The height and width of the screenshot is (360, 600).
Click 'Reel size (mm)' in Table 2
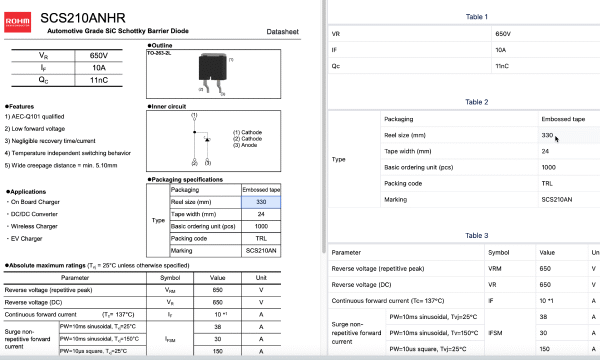point(405,135)
